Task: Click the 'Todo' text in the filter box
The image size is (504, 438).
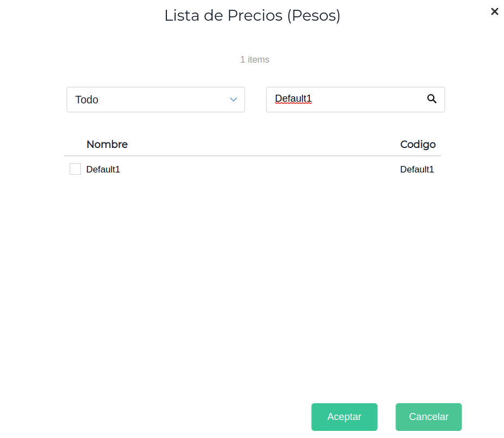Action: click(87, 100)
